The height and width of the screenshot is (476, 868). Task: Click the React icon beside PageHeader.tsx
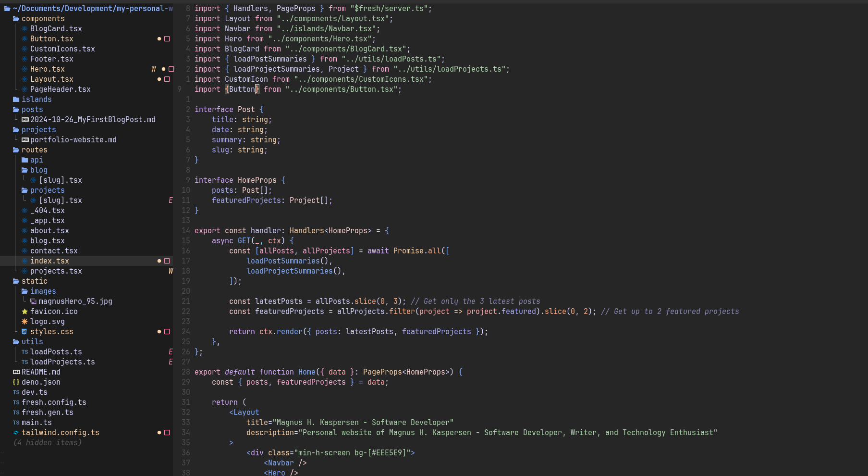click(24, 89)
